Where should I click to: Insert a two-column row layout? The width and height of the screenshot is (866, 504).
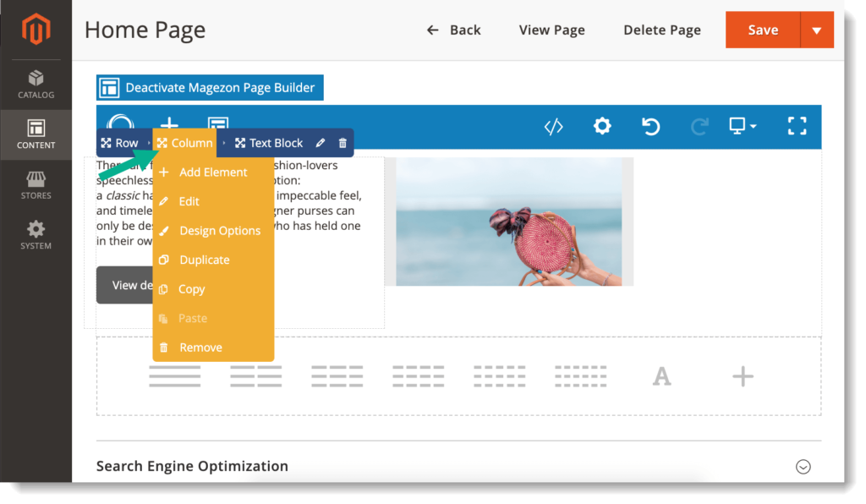tap(255, 376)
